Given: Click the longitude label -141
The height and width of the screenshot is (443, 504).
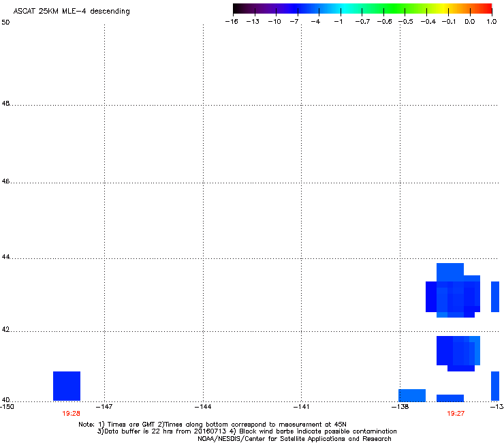Looking at the screenshot, I should coord(302,407).
